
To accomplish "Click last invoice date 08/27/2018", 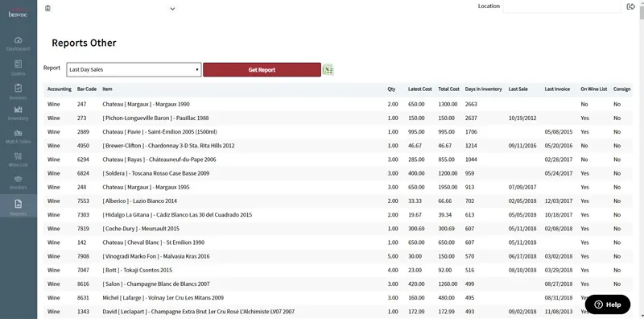I will 559,284.
